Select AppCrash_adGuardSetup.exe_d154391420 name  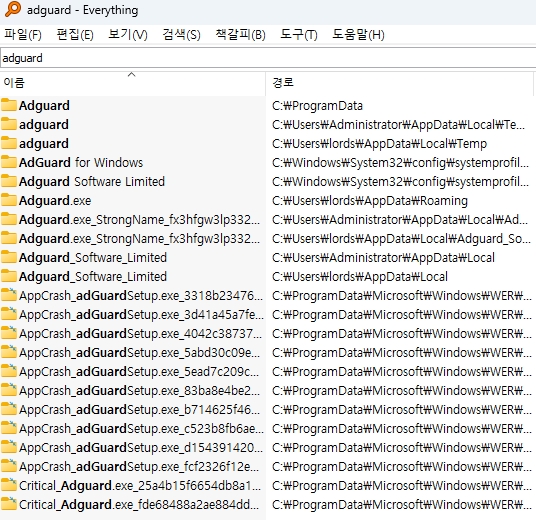pyautogui.click(x=141, y=448)
